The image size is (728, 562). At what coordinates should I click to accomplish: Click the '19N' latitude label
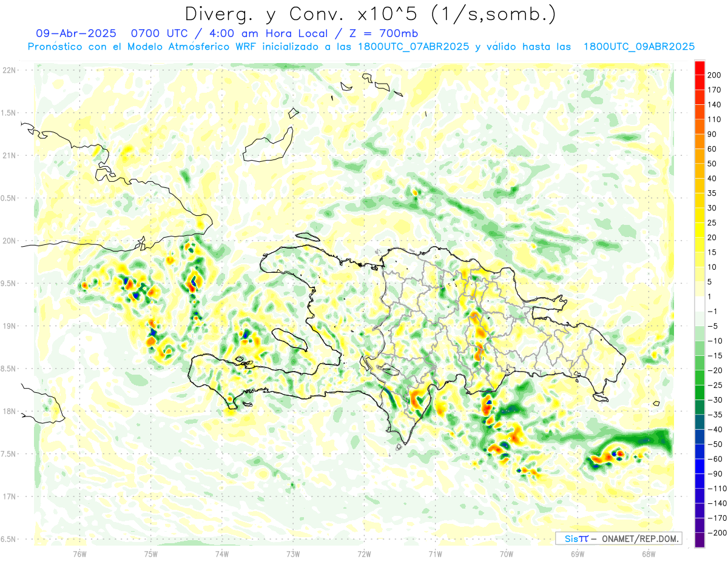click(10, 326)
